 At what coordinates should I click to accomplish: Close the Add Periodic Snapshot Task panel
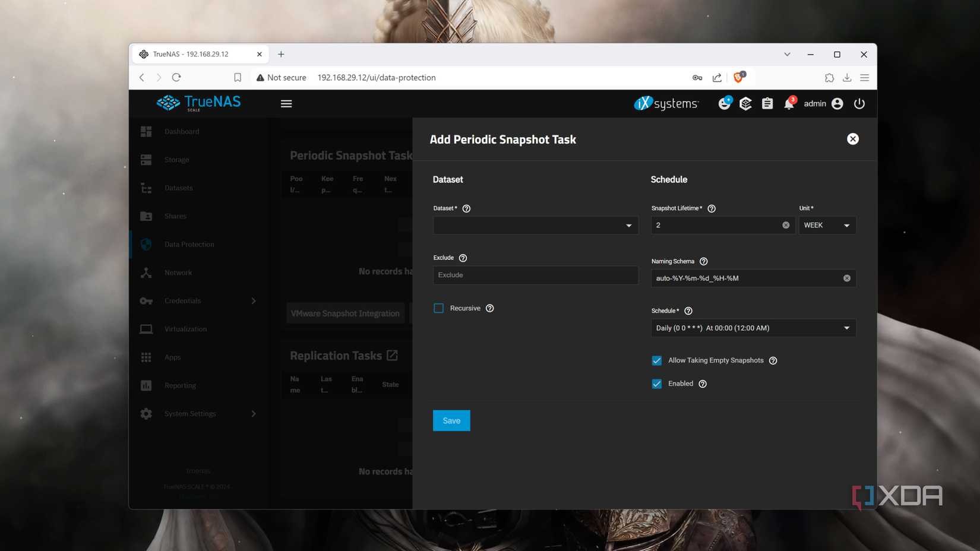click(x=853, y=139)
